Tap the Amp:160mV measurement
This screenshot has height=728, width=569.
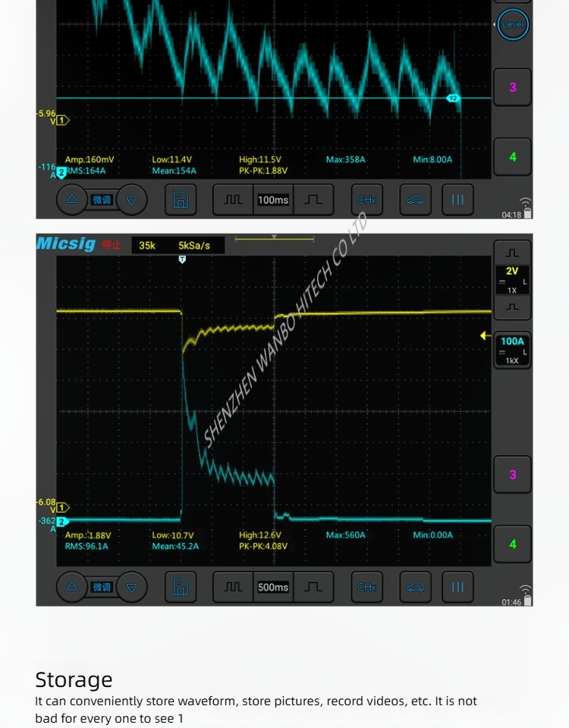(90, 160)
